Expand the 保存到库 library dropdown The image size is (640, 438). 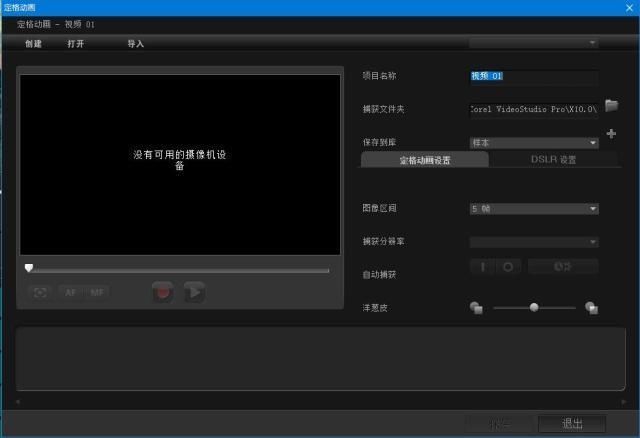click(534, 143)
